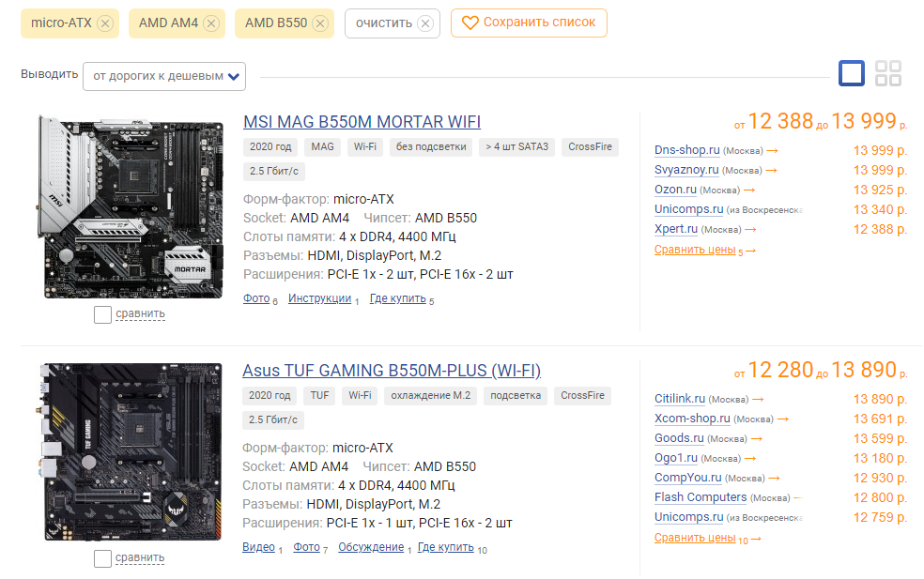The image size is (924, 579).
Task: Open the Видео tab for Asus TUF
Action: (x=258, y=547)
